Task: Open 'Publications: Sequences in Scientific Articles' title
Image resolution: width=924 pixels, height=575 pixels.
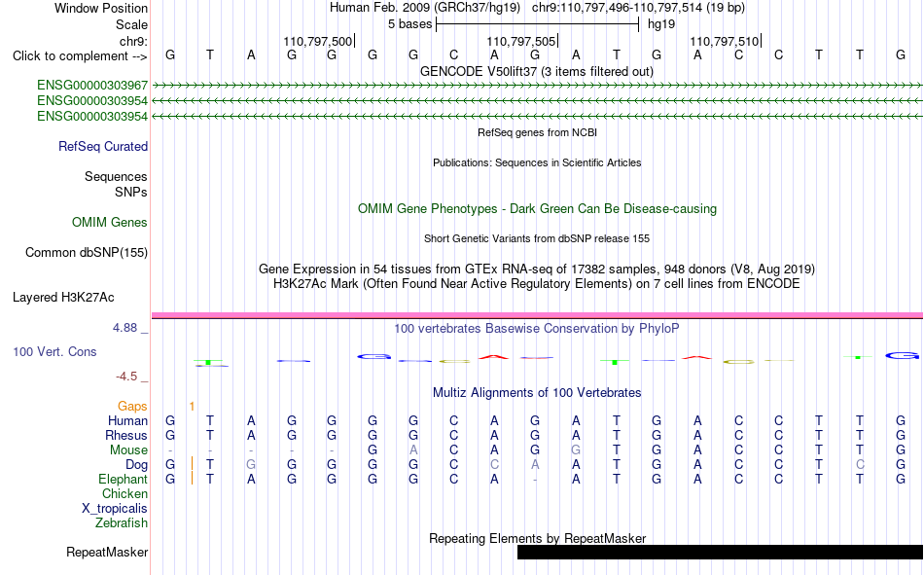Action: (x=537, y=162)
